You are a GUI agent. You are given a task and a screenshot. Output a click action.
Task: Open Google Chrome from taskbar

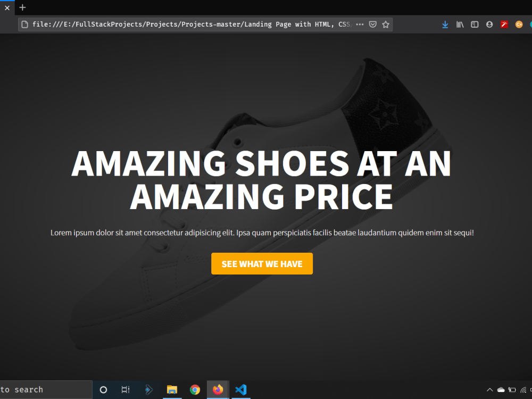click(x=195, y=390)
